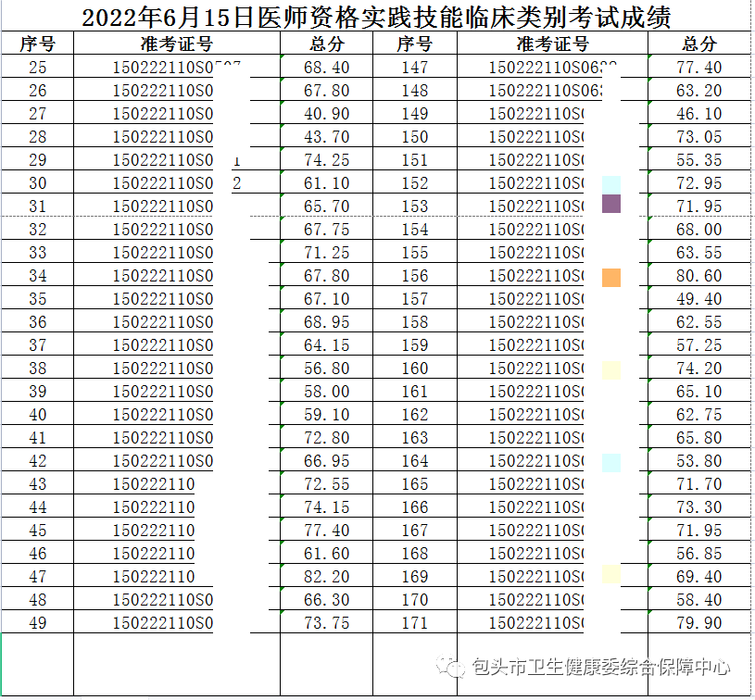The width and height of the screenshot is (755, 700).
Task: Click sequence number cell 38
Action: pyautogui.click(x=38, y=368)
